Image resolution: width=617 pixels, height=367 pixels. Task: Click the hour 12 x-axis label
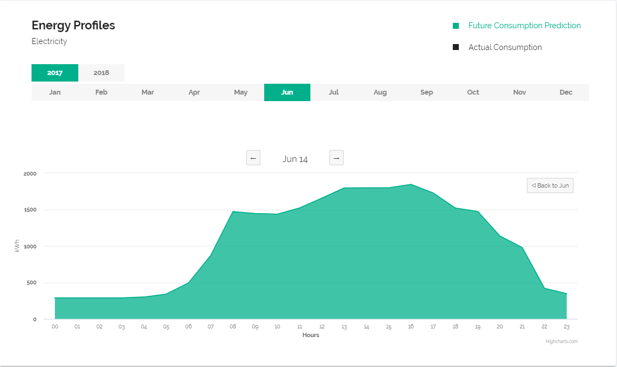(322, 327)
